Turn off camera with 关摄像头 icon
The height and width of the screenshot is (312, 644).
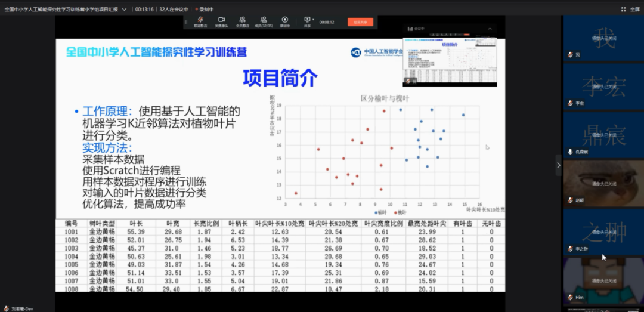221,21
